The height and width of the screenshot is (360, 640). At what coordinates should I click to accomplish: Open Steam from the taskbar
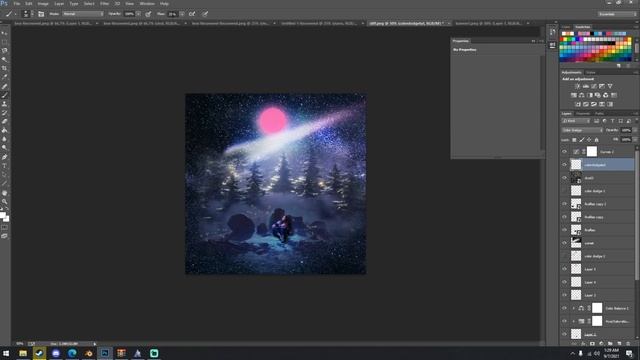39,353
